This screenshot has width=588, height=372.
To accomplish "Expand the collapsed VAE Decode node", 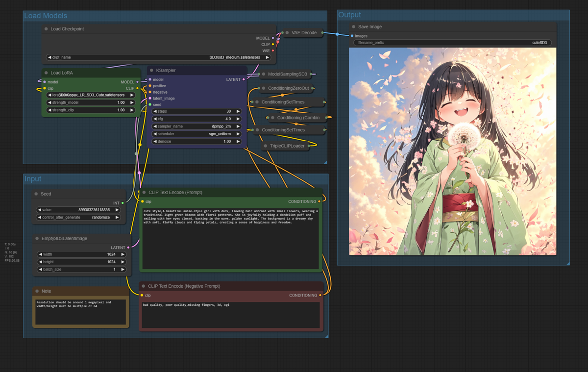I will tap(287, 33).
